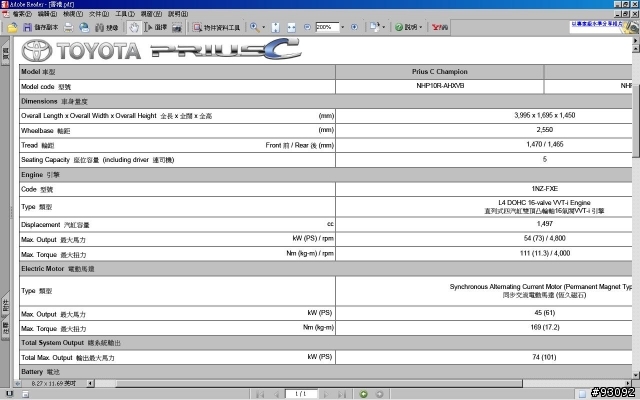Click the Snapshot camera tool
The height and width of the screenshot is (400, 640).
tap(177, 27)
